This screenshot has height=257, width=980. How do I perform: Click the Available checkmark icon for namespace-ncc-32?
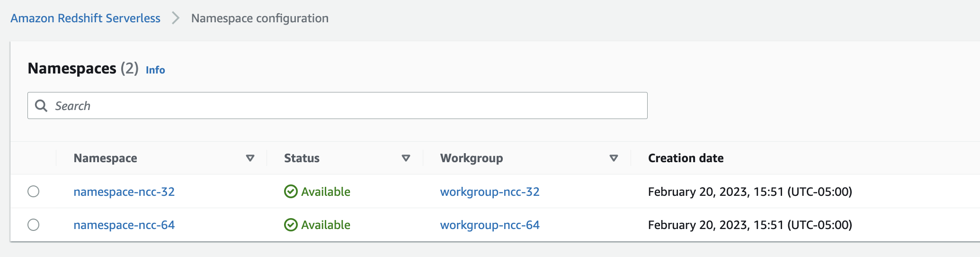[291, 192]
